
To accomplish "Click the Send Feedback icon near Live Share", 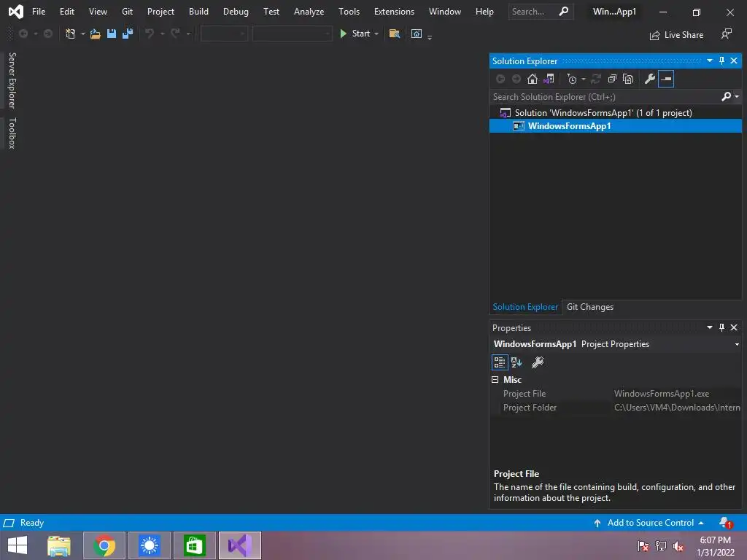I will click(x=726, y=34).
